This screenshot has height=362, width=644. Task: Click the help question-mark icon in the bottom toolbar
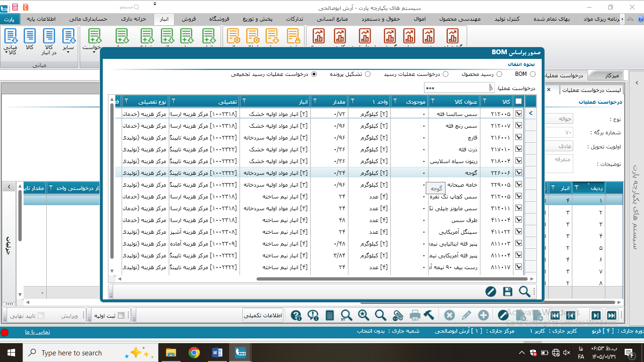[296, 315]
